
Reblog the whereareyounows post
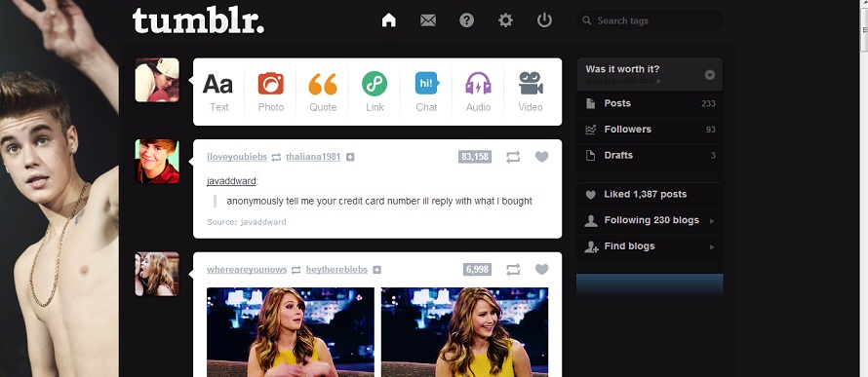click(x=513, y=270)
